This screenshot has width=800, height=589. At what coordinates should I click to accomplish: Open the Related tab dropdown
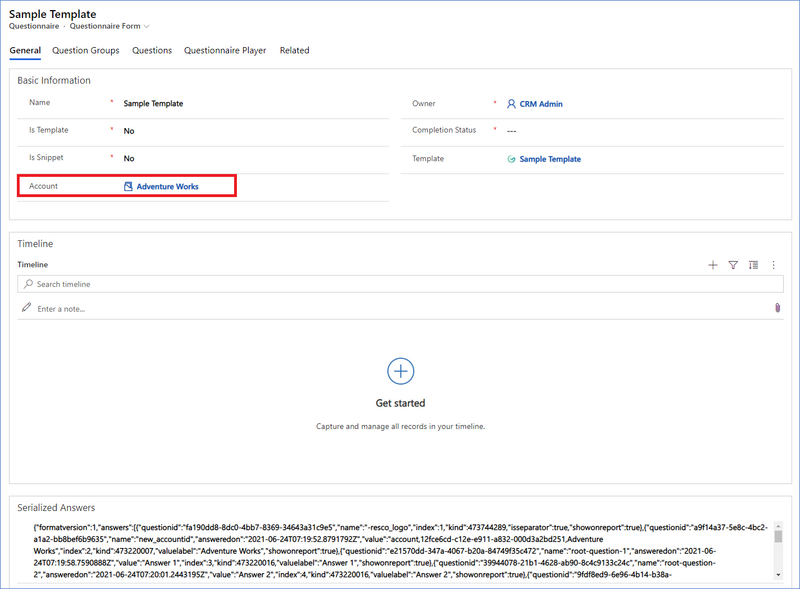294,50
